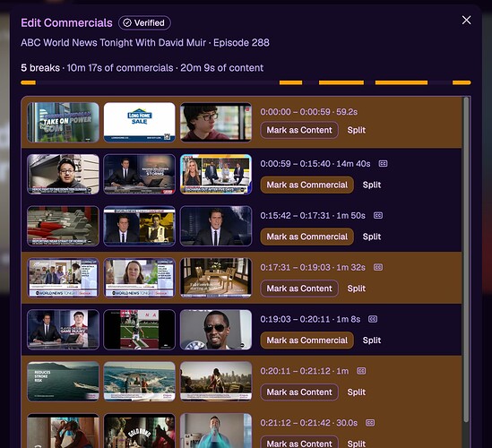Open the Take On Power thumbnail
The height and width of the screenshot is (448, 492).
[x=63, y=123]
